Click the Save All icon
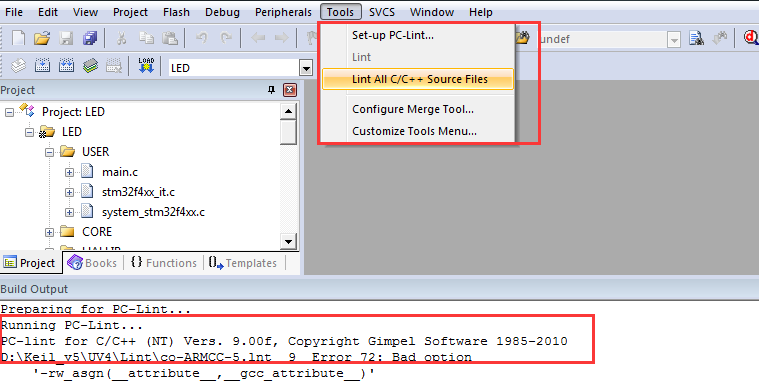This screenshot has width=759, height=382. [90, 38]
